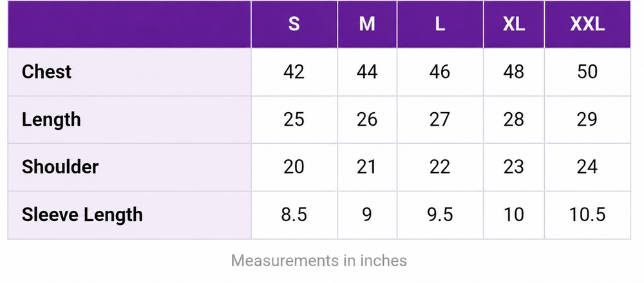Select chest value 46 for size L
The image size is (644, 283).
[440, 72]
